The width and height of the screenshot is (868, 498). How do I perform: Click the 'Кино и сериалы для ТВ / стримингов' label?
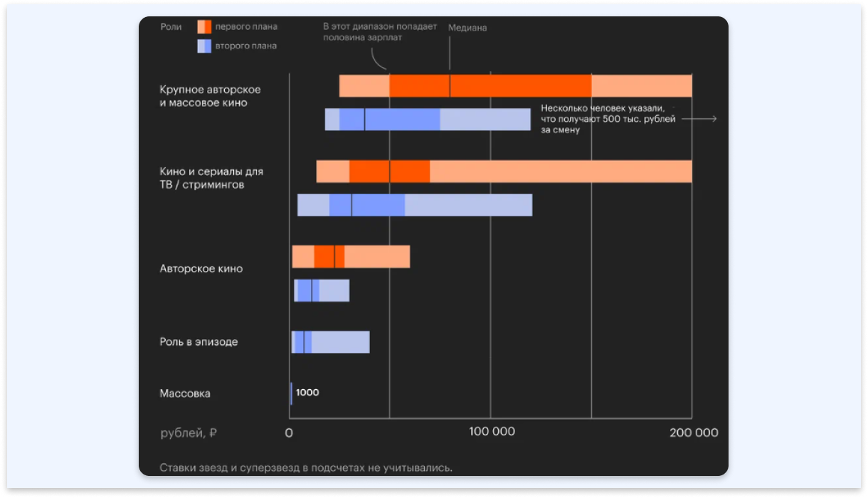pyautogui.click(x=211, y=178)
